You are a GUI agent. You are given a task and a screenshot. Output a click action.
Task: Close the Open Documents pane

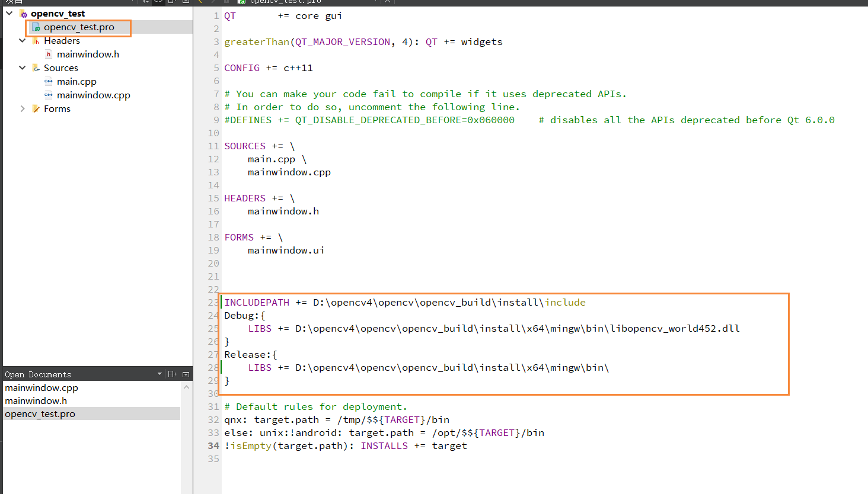(x=186, y=374)
